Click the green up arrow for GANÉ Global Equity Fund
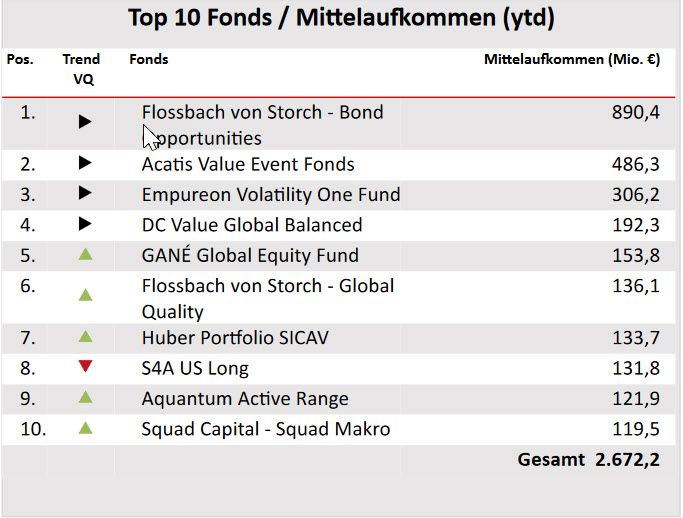Viewport: 683px width, 518px height. [x=85, y=255]
